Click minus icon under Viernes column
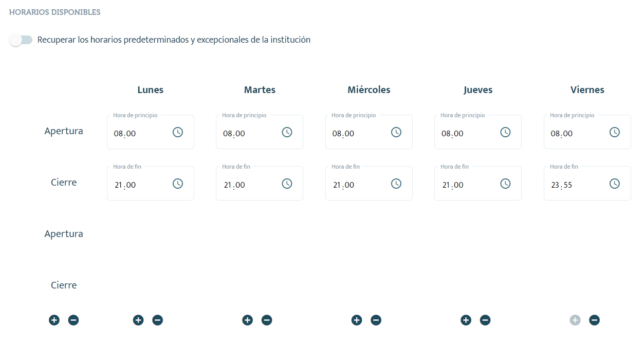 tap(594, 320)
